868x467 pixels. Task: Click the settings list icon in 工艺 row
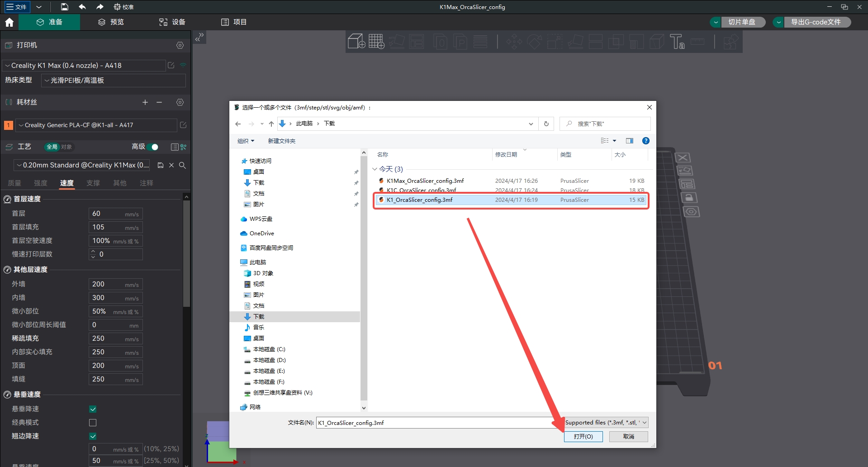click(x=175, y=147)
